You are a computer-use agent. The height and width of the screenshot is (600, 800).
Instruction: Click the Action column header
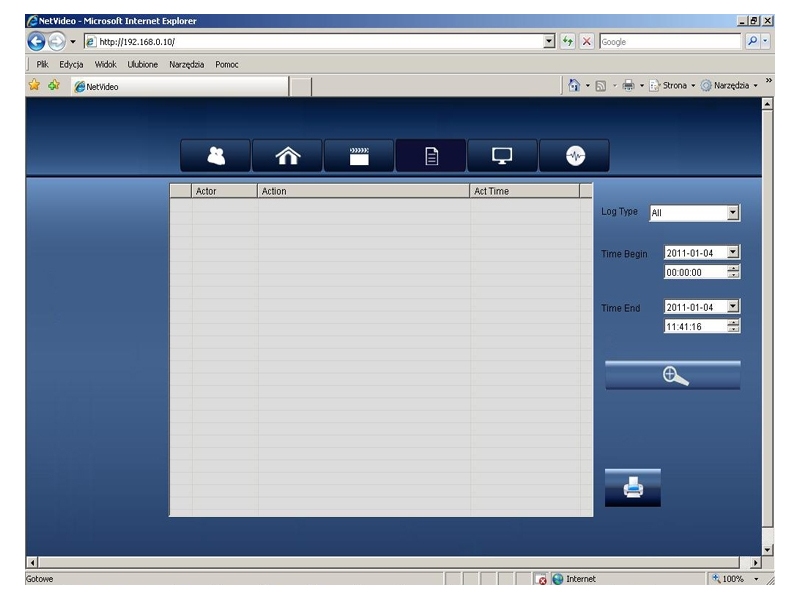click(x=363, y=191)
